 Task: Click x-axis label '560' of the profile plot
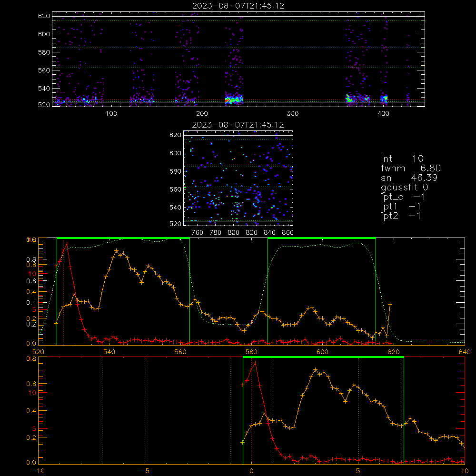[x=180, y=352]
